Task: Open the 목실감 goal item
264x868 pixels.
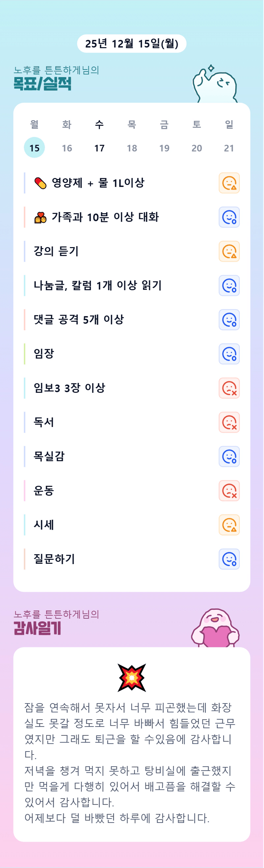Action: coord(49,456)
